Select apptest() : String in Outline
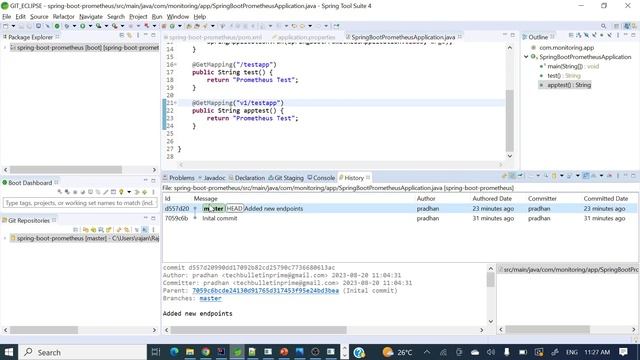The image size is (640, 360). [565, 85]
